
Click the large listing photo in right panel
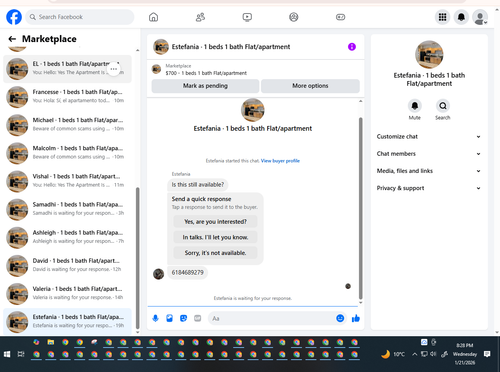pyautogui.click(x=429, y=55)
